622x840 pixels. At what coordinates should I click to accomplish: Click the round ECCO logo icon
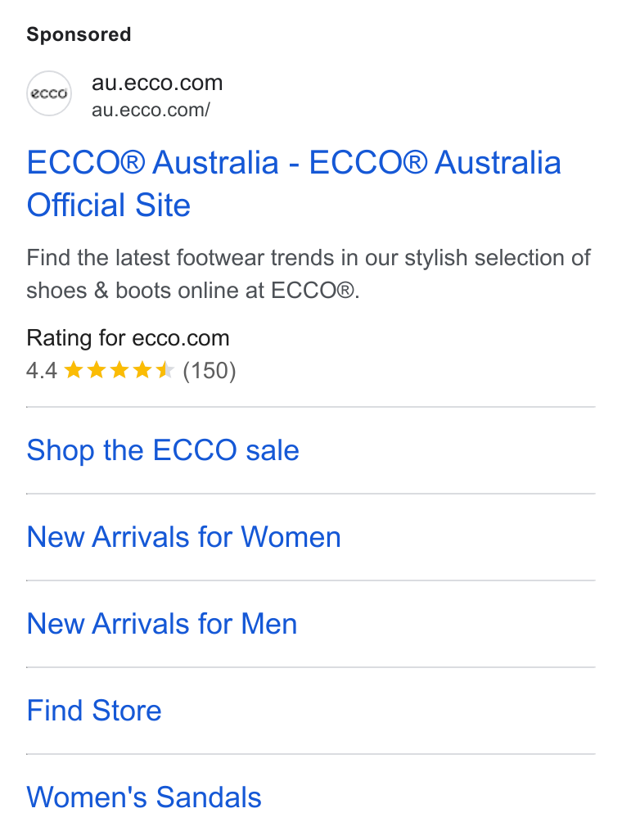tap(49, 93)
